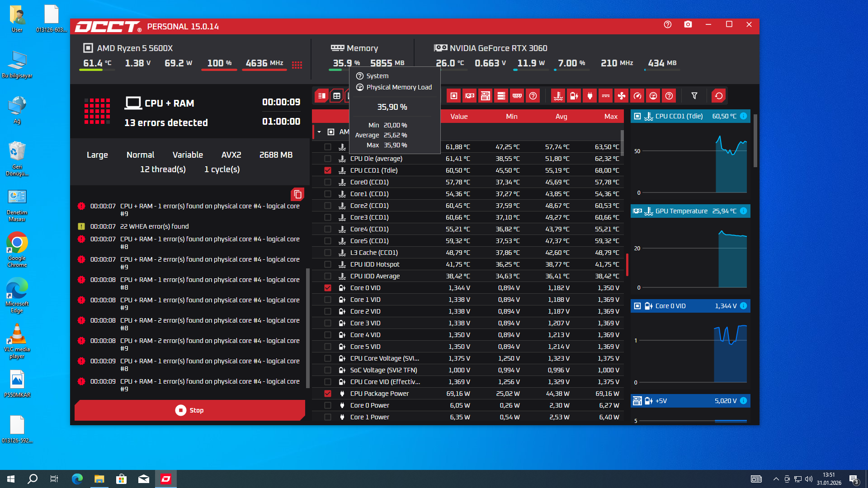The width and height of the screenshot is (868, 488).
Task: Enable graph for CPU IOD Hotspot
Action: click(328, 264)
